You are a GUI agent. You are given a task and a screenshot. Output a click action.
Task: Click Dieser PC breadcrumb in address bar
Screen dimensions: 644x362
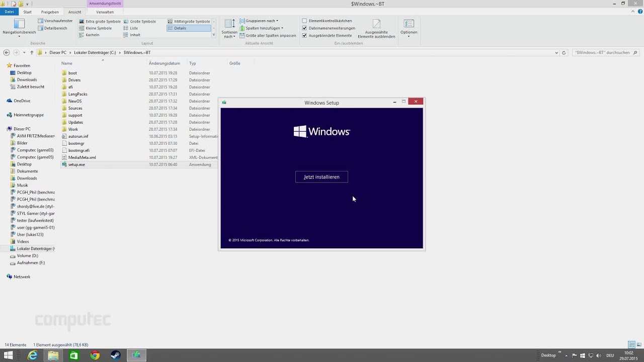58,52
